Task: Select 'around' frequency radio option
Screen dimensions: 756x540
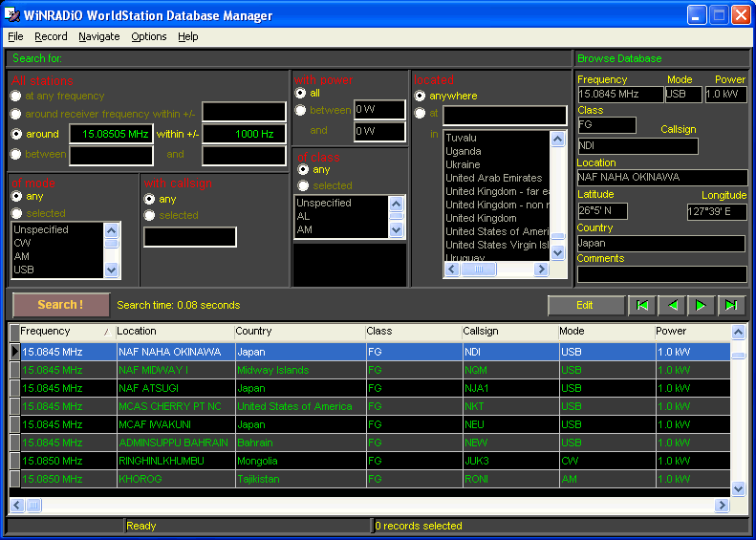Action: coord(16,134)
